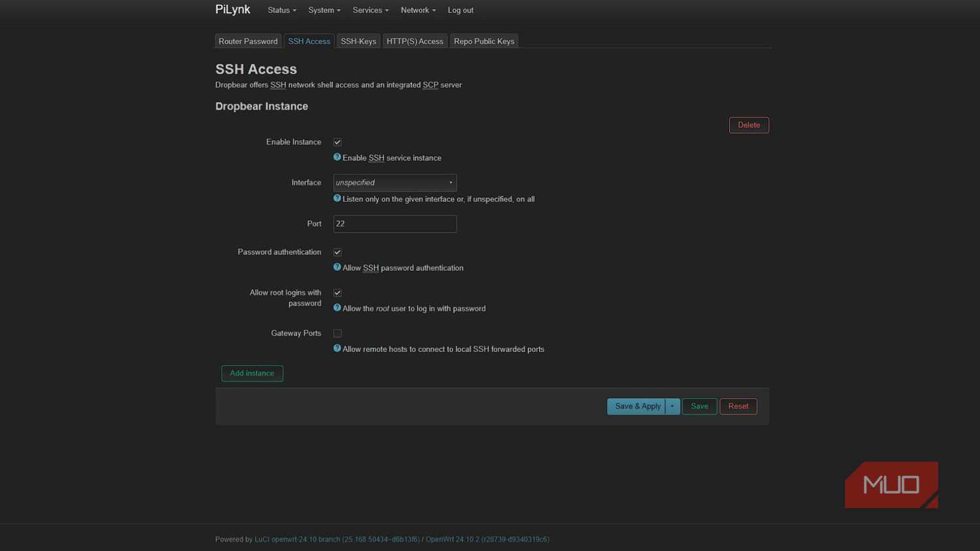
Task: Click the Allow root logins with password label
Action: (286, 298)
